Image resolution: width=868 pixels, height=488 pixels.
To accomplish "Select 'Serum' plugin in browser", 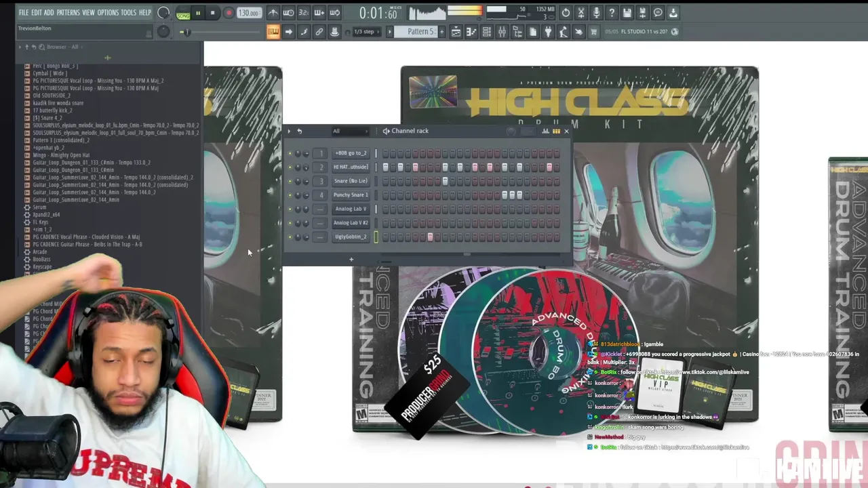I will (x=39, y=207).
